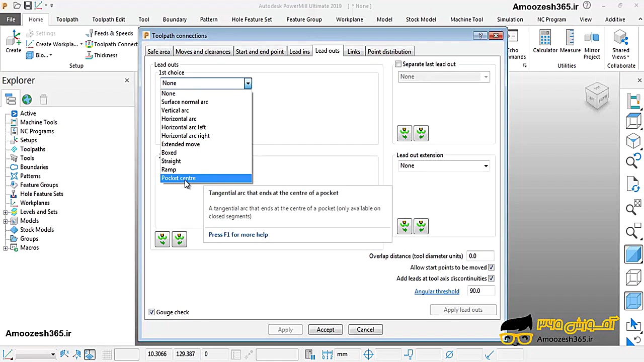
Task: Click the status bar calculator icon
Action: [309, 354]
